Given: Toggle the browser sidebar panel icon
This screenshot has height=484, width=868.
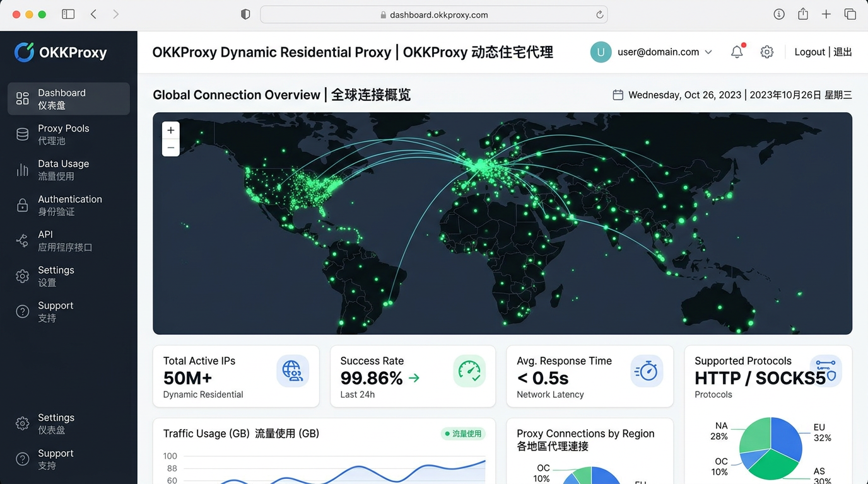Looking at the screenshot, I should pos(67,13).
